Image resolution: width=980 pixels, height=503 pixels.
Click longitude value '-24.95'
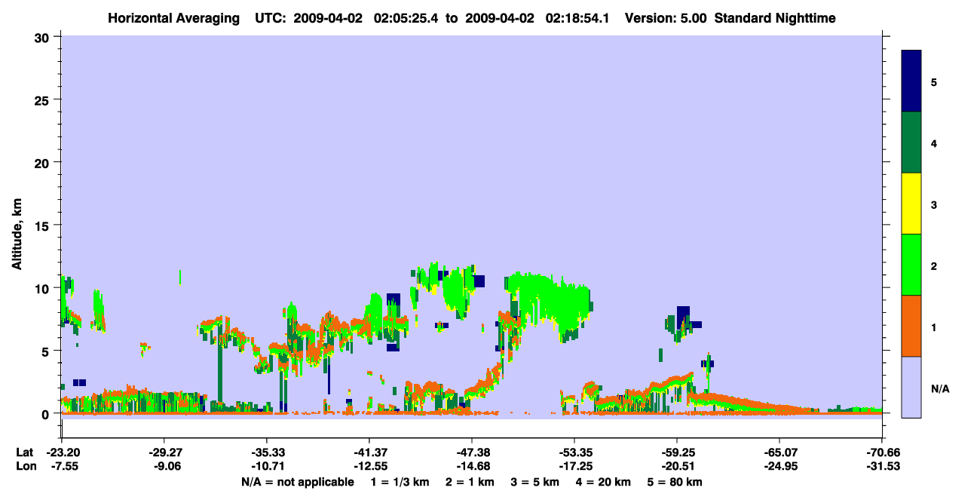pos(779,466)
